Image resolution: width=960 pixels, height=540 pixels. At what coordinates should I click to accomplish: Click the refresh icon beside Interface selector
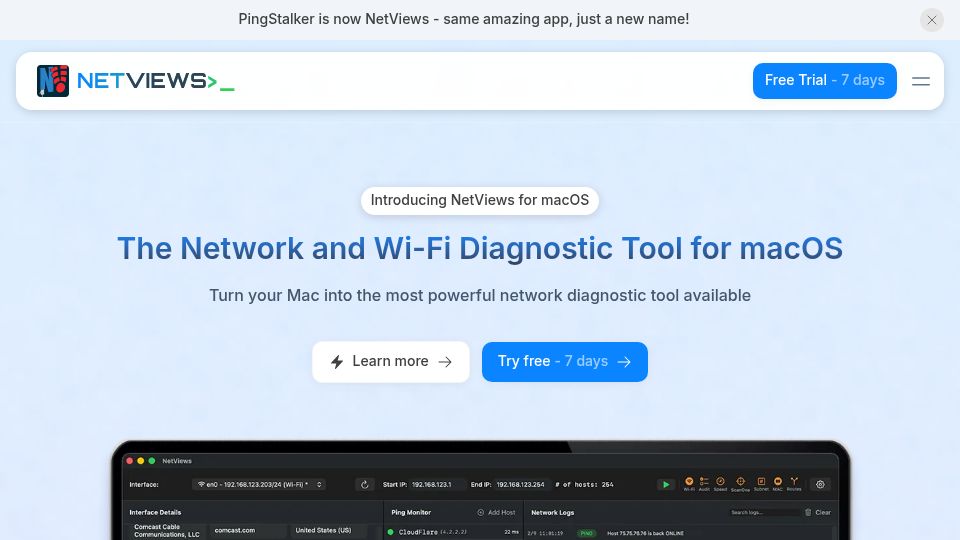point(364,484)
